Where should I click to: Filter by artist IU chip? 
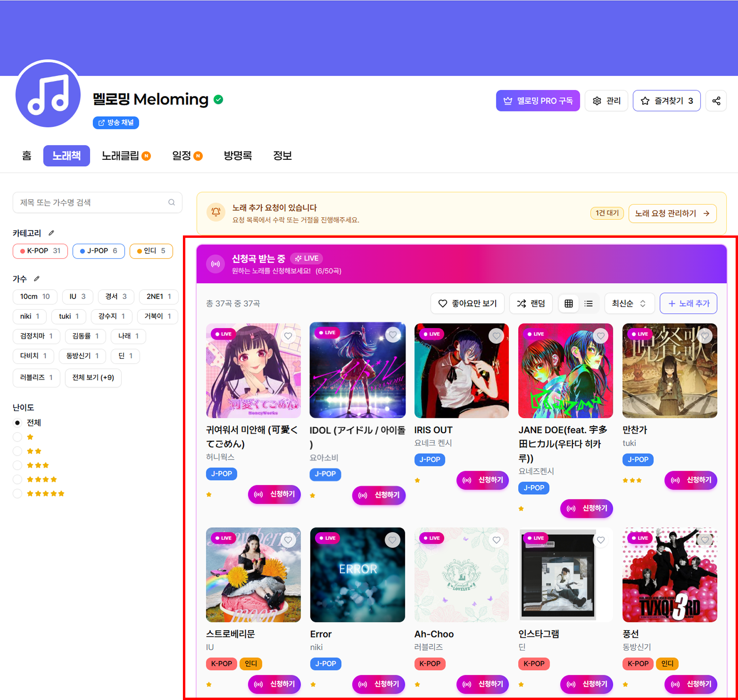point(78,297)
